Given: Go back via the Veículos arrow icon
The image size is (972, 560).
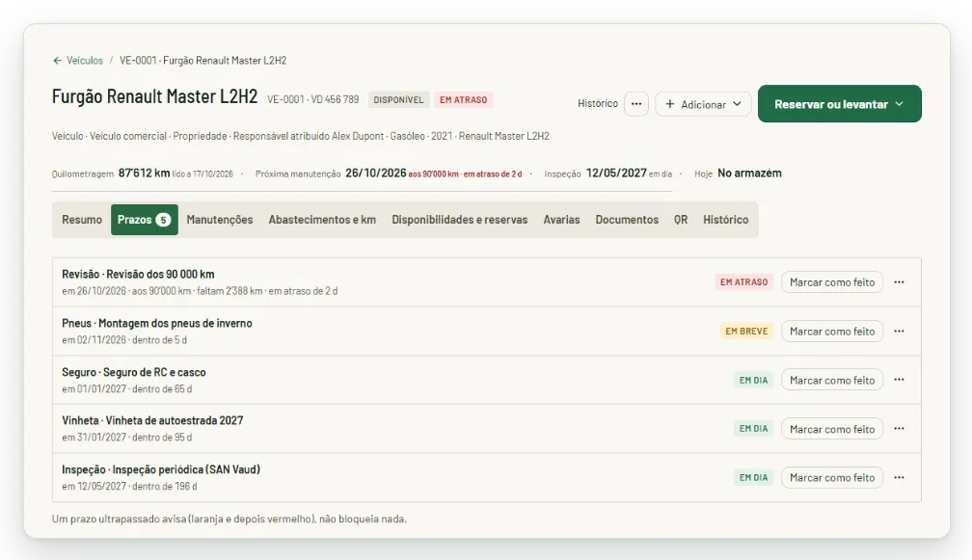Looking at the screenshot, I should (57, 61).
